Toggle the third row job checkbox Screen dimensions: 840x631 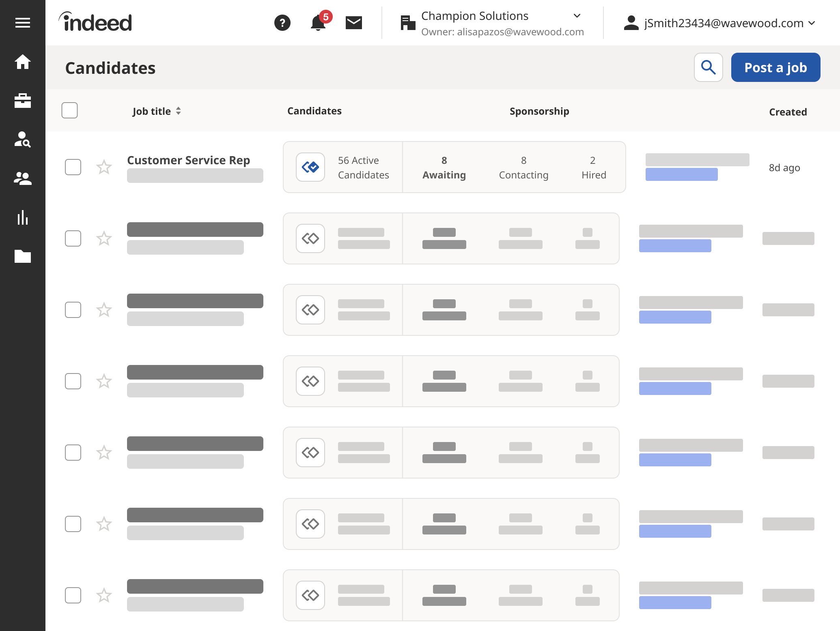point(73,310)
